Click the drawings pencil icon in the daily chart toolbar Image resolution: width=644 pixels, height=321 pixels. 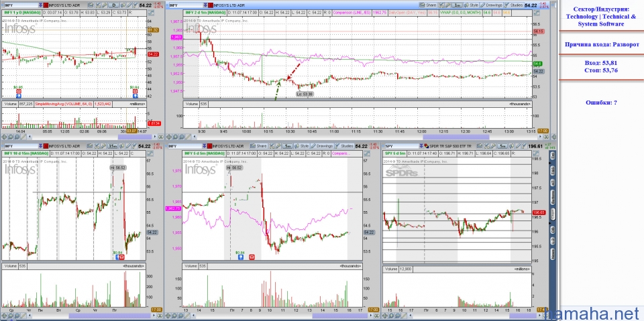pos(129,5)
